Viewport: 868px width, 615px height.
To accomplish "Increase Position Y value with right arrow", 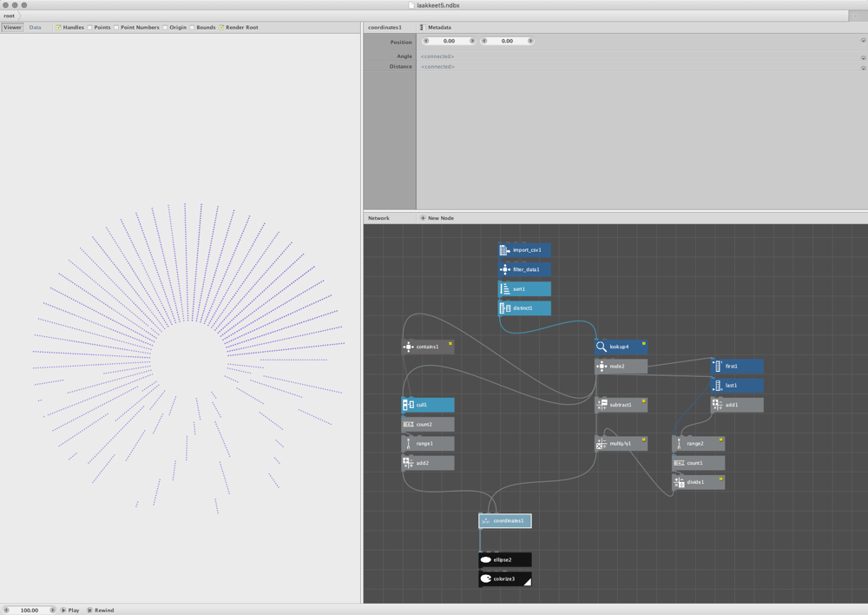I will coord(530,41).
